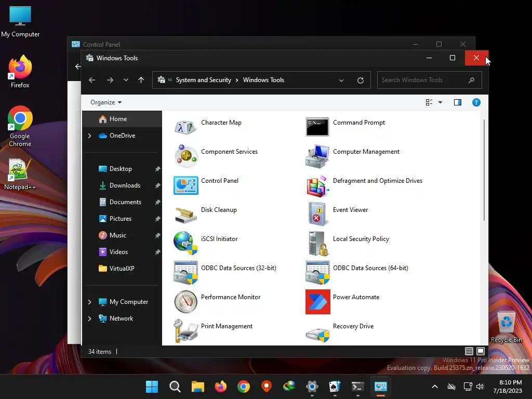
Task: Open taskbar Search
Action: click(x=175, y=387)
